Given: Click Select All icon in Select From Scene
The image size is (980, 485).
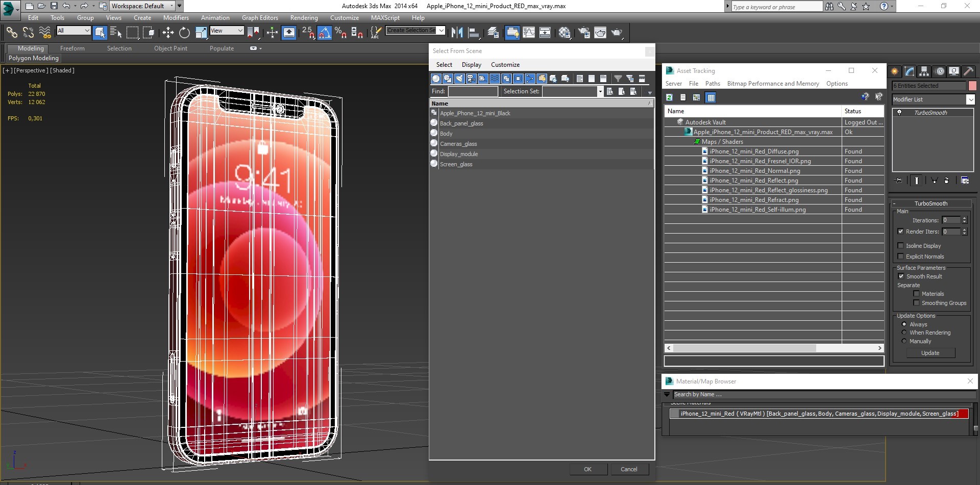Looking at the screenshot, I should (579, 78).
